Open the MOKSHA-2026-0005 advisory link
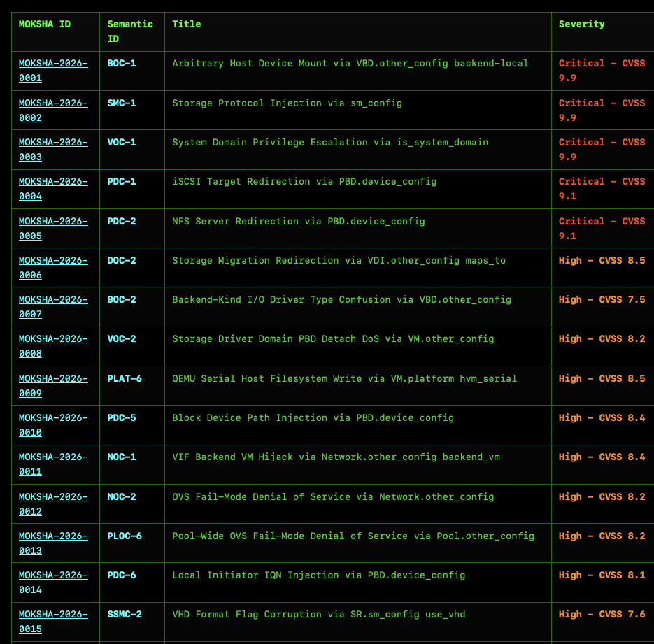654x644 pixels. [x=53, y=229]
